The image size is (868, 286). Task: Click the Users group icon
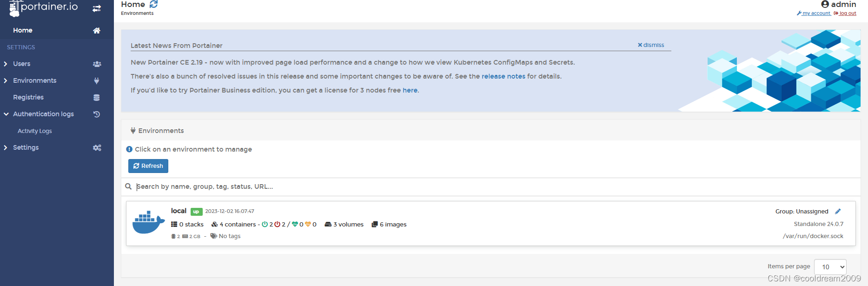[97, 64]
